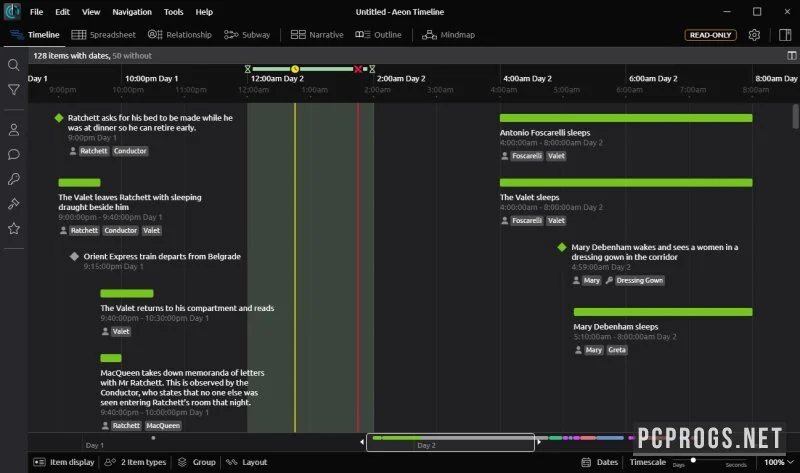
Task: Click the Dressing Gown tag
Action: coord(639,281)
